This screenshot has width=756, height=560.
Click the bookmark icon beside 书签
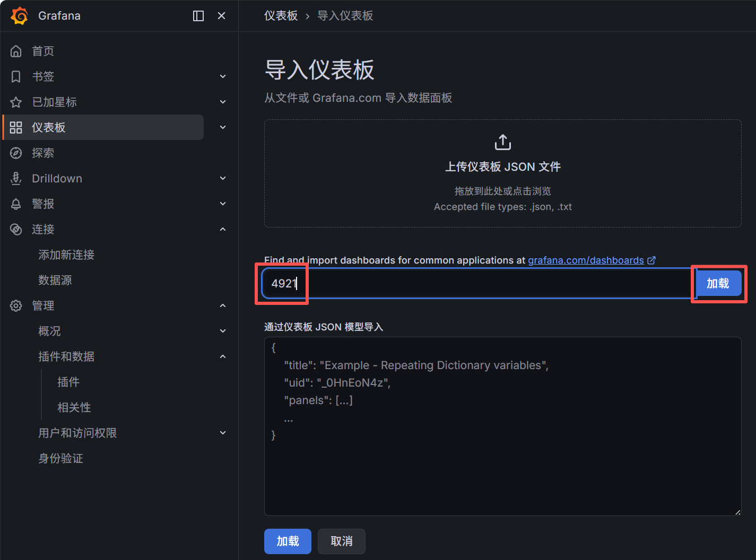click(x=16, y=76)
